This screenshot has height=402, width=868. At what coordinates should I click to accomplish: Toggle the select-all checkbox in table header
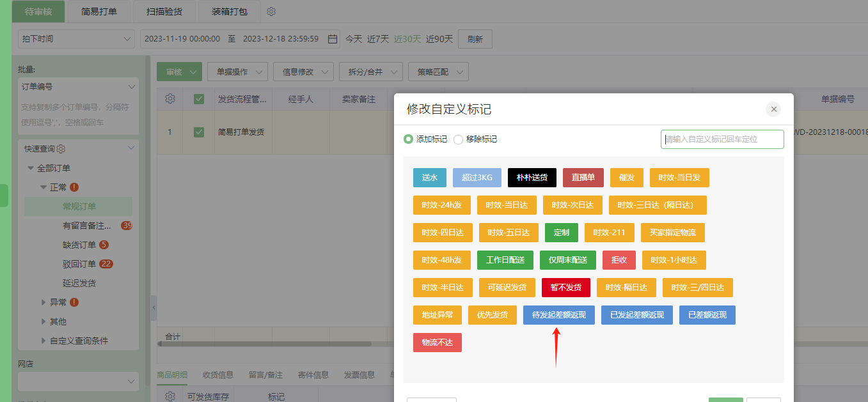pyautogui.click(x=199, y=99)
